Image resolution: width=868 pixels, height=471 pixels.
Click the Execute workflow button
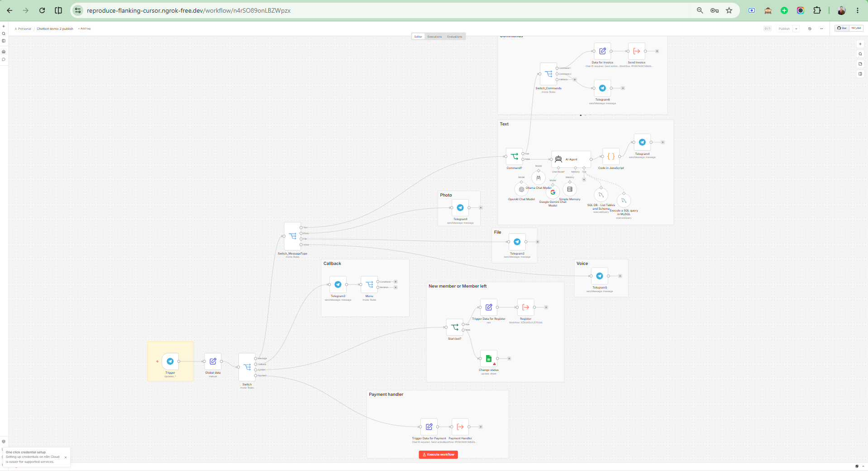[438, 454]
